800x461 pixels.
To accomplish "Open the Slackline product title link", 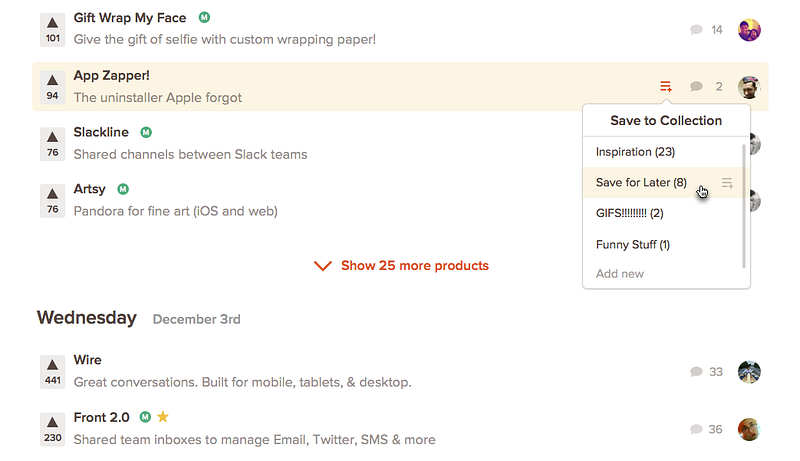I will (x=101, y=132).
